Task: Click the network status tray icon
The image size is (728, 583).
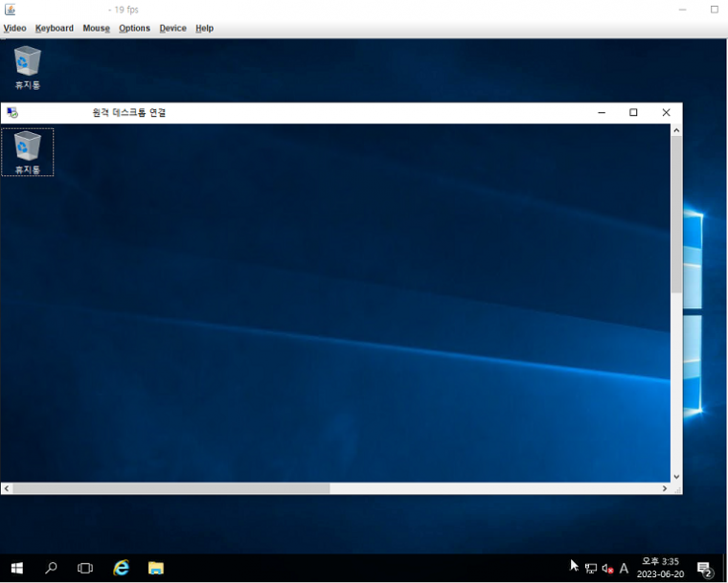Action: pos(591,568)
